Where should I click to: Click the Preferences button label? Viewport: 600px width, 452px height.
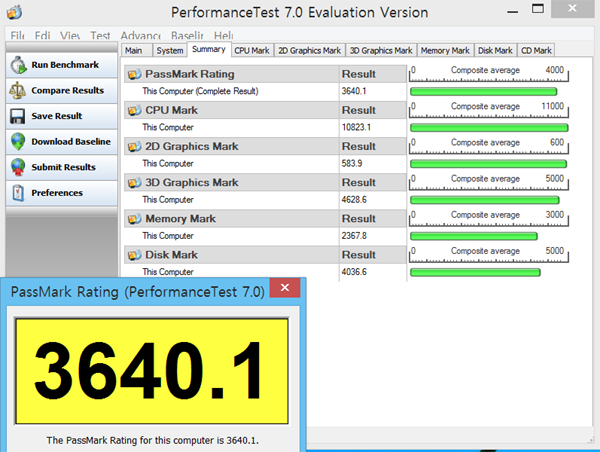coord(57,193)
